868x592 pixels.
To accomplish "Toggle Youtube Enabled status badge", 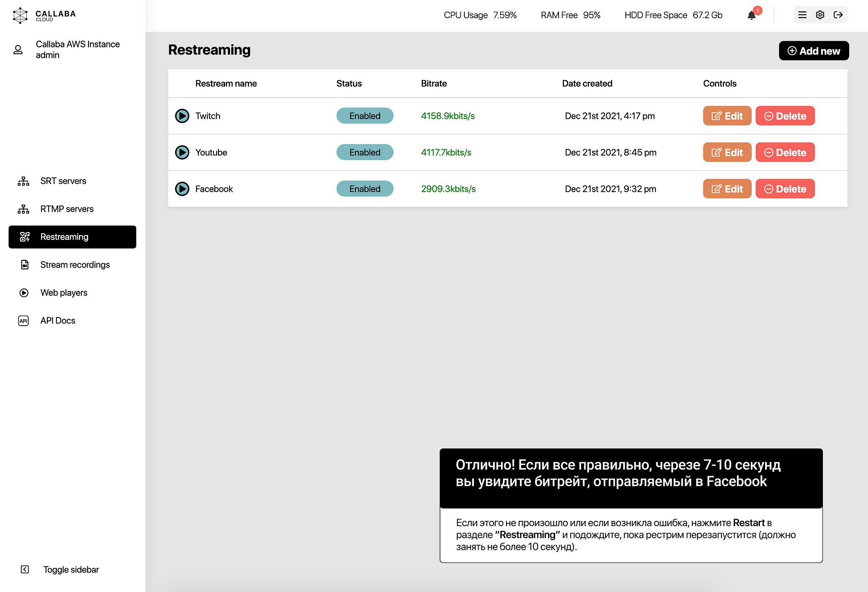I will [x=365, y=152].
